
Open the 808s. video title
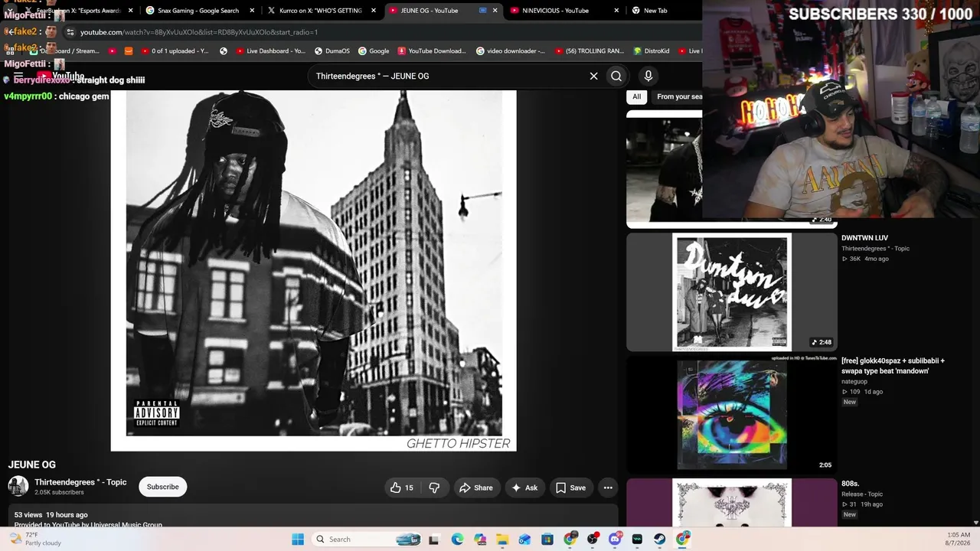[x=850, y=484]
